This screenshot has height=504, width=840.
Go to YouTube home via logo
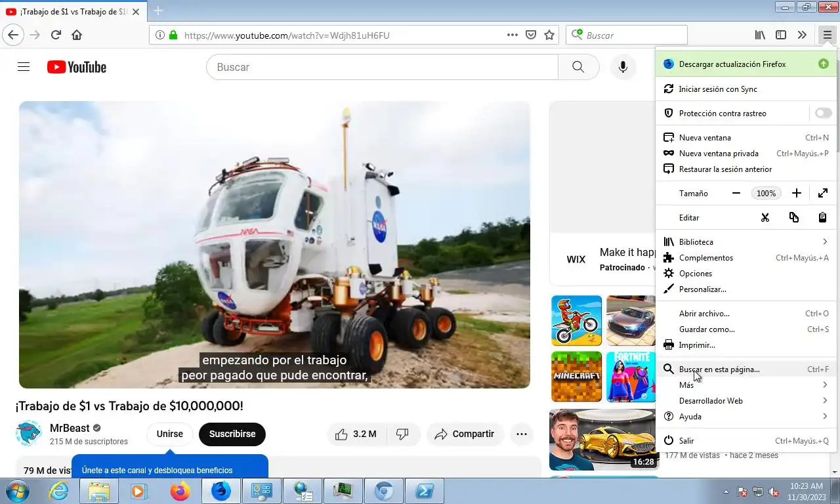tap(76, 67)
